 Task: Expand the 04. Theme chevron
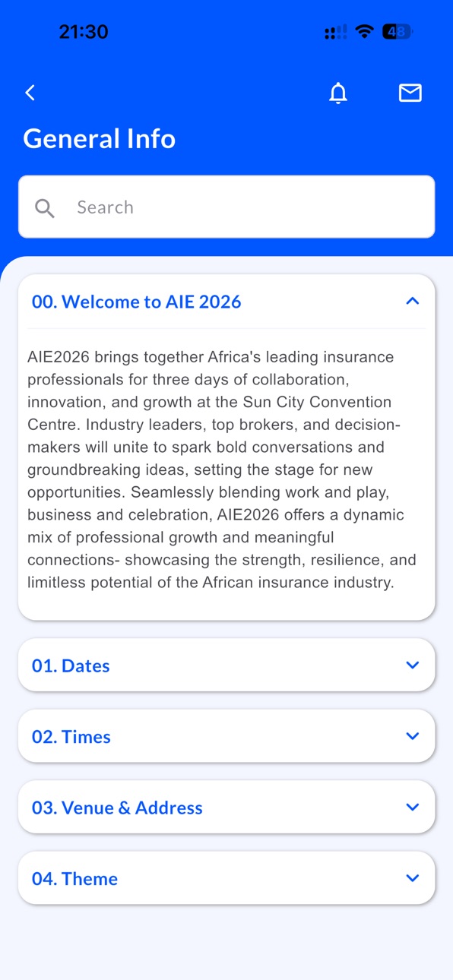click(413, 878)
